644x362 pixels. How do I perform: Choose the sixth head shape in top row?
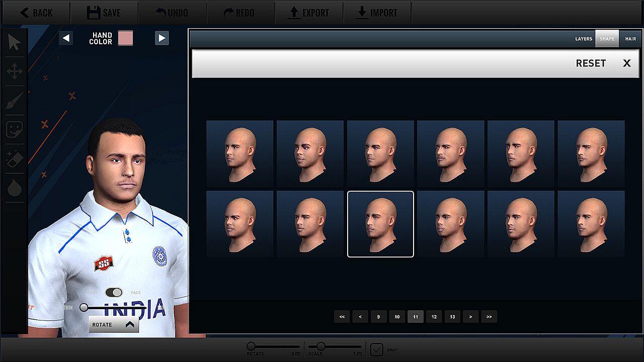(591, 154)
